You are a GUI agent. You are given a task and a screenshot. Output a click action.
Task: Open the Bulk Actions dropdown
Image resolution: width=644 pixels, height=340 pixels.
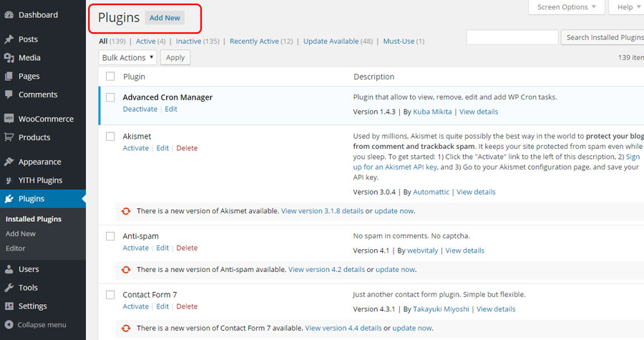point(127,57)
